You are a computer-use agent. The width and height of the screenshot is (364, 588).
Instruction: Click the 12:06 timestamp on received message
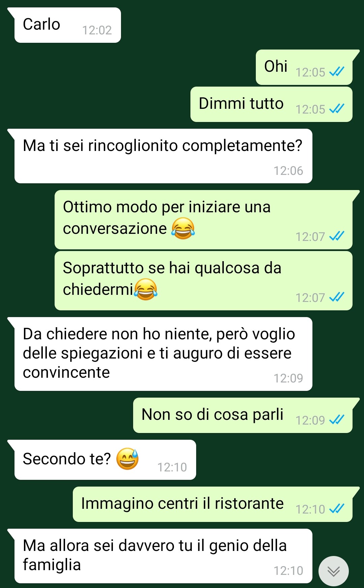click(x=288, y=171)
